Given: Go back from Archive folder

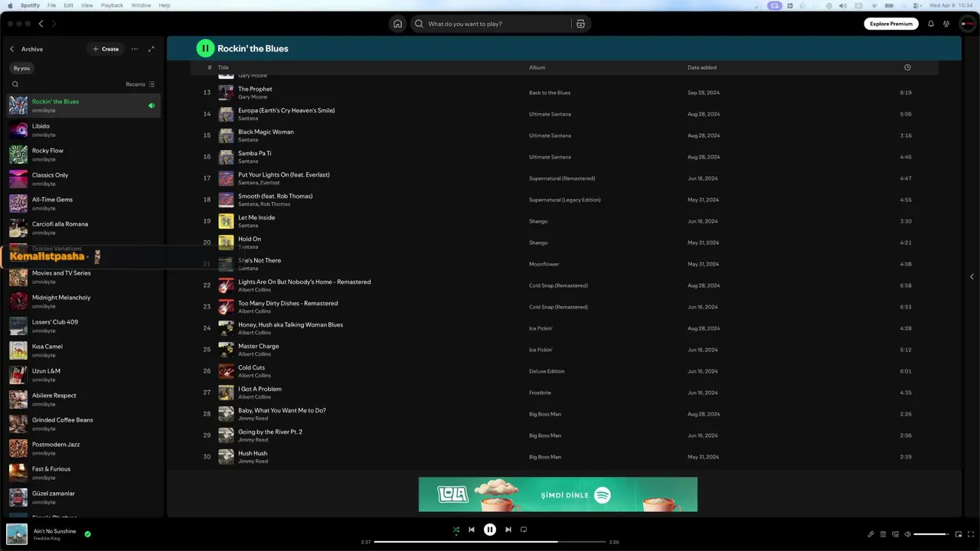Looking at the screenshot, I should tap(11, 49).
